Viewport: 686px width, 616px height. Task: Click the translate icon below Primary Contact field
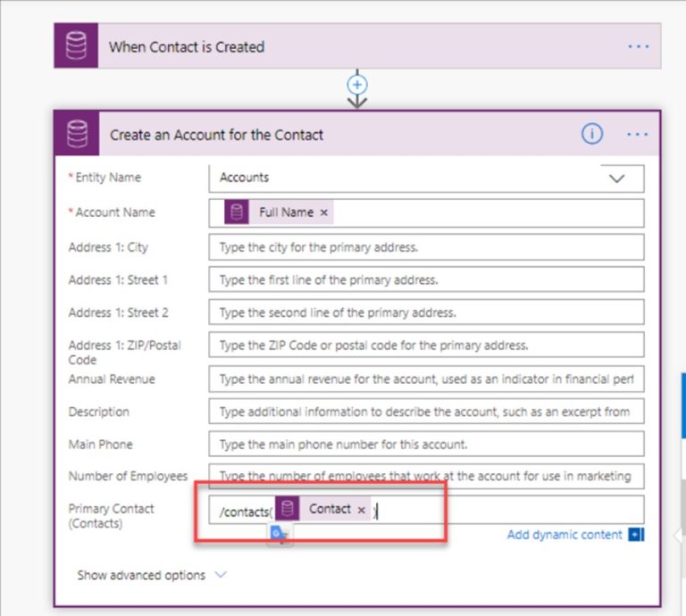[279, 534]
